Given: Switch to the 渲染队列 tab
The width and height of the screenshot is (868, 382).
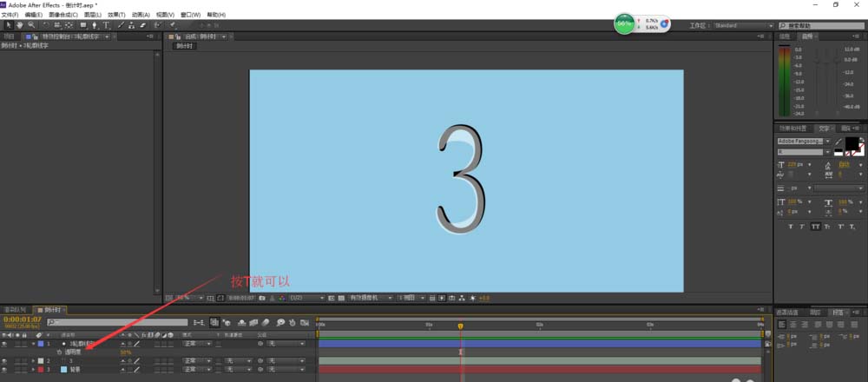Looking at the screenshot, I should [15, 309].
